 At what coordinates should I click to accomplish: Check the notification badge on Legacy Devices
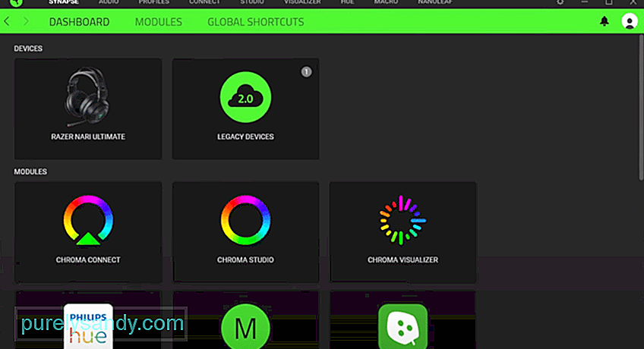coord(306,72)
